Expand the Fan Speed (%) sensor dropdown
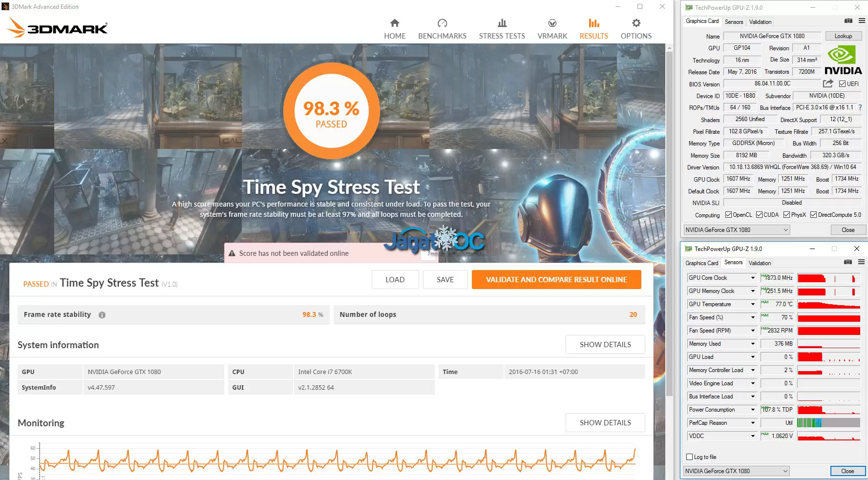This screenshot has height=480, width=868. click(753, 317)
